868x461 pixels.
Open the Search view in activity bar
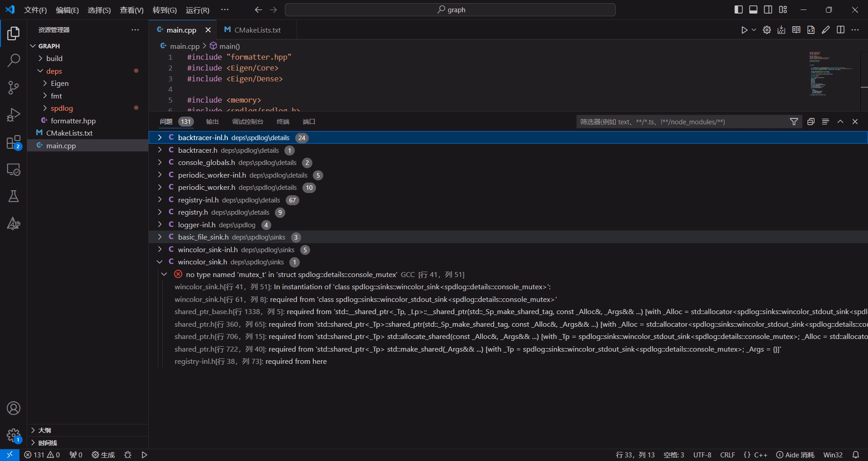[14, 60]
